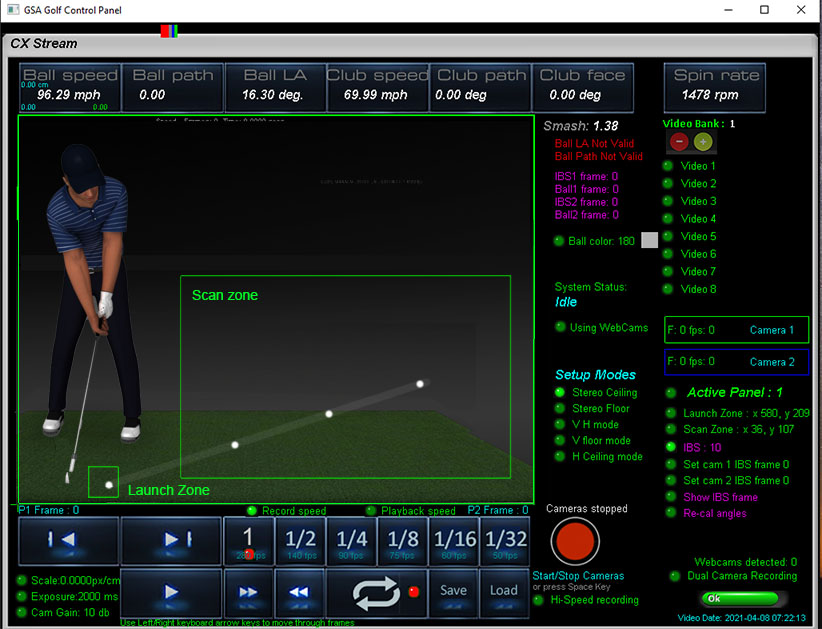Select 1/32 speed at 50 fps
The width and height of the screenshot is (822, 629).
[x=504, y=541]
